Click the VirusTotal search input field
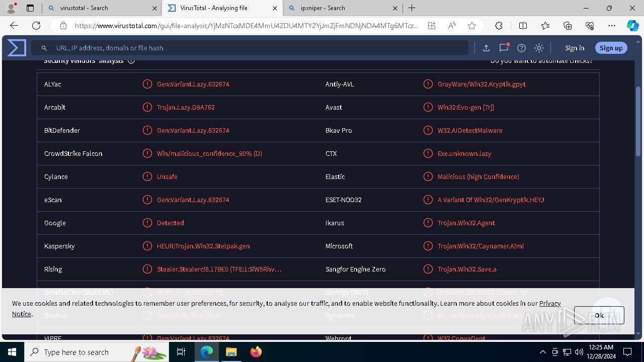The image size is (644, 362). click(250, 48)
